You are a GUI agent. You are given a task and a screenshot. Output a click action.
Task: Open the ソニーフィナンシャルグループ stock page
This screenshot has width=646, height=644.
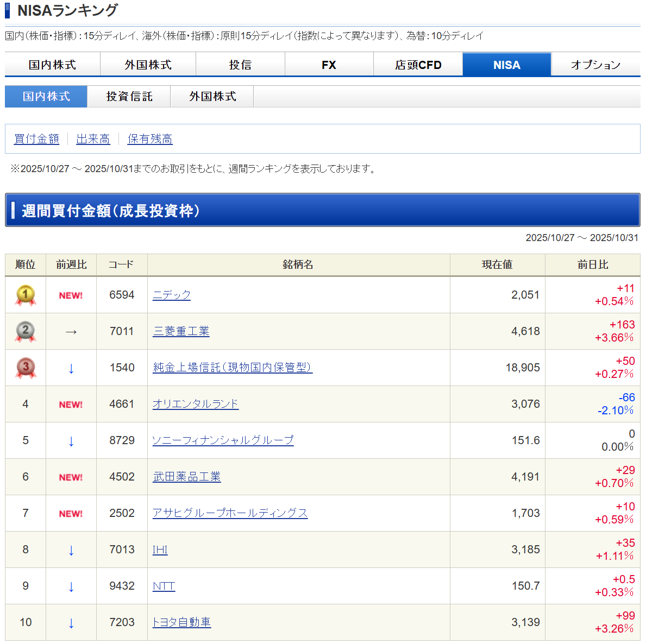coord(223,440)
